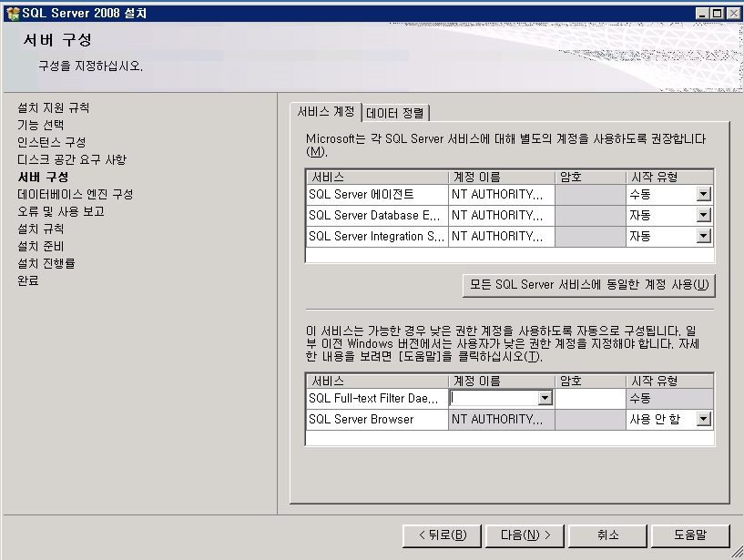
Task: Click 서비스 column header in upper table
Action: click(377, 177)
